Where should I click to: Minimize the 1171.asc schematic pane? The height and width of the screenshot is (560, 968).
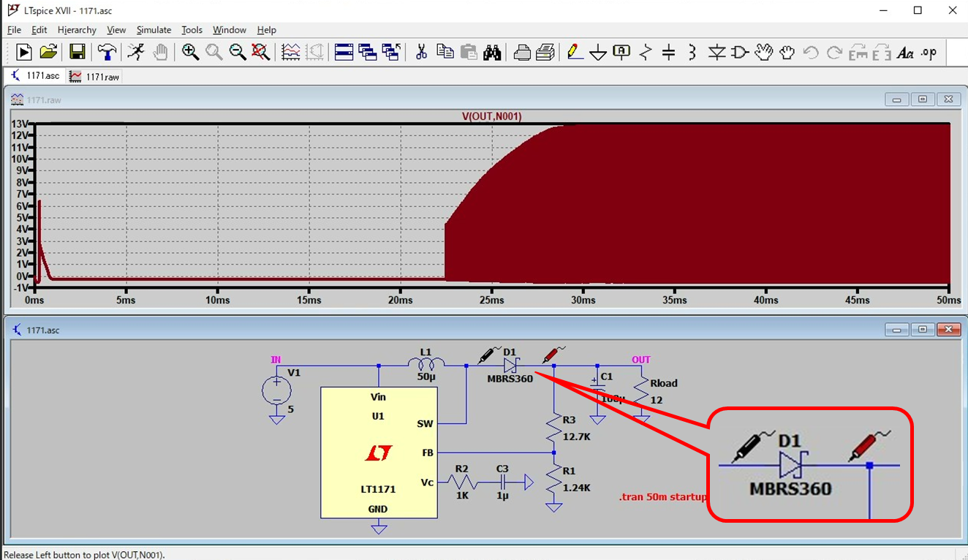tap(896, 330)
